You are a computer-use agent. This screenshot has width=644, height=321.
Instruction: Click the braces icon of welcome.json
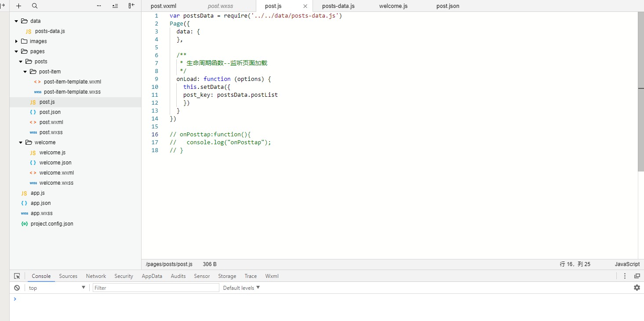pyautogui.click(x=33, y=163)
